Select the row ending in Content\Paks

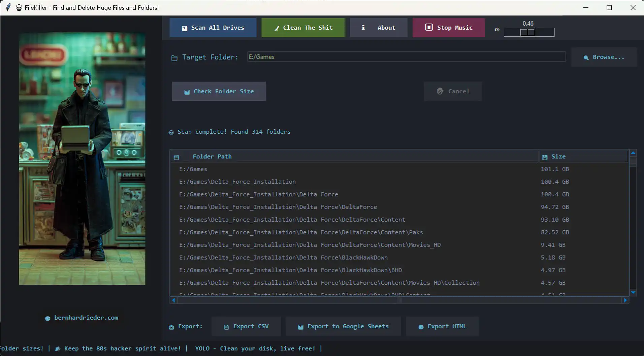coord(399,232)
